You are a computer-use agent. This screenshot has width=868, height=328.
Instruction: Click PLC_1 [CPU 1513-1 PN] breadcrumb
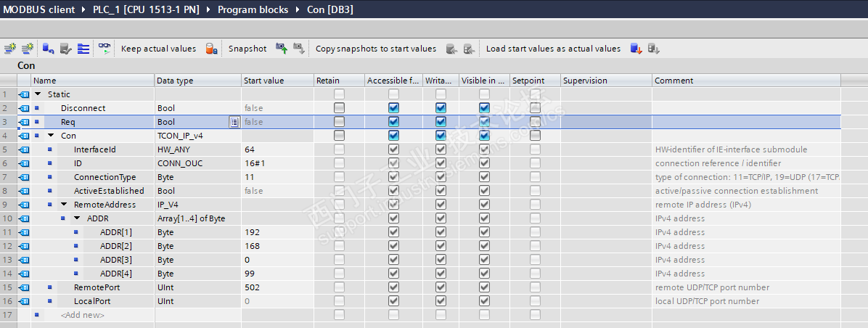146,10
